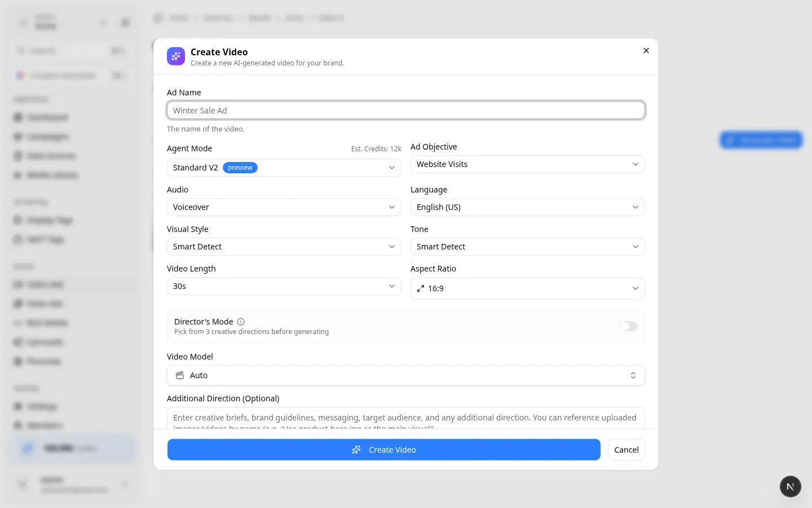This screenshot has height=508, width=812.
Task: Close the Create Video dialog with X
Action: (x=646, y=51)
